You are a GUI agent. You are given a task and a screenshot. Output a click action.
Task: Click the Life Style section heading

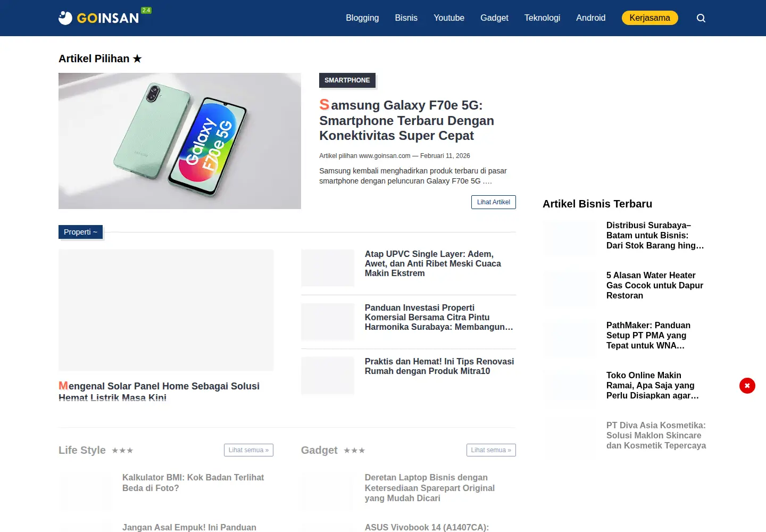pos(82,450)
